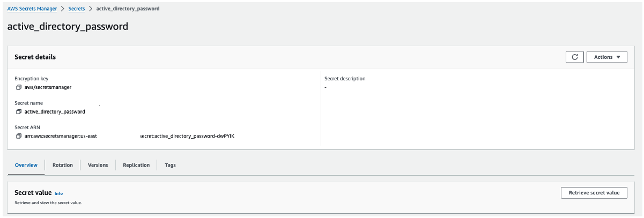Viewport: 644px width, 218px height.
Task: Click the active_directory_password breadcrumb text
Action: [128, 9]
